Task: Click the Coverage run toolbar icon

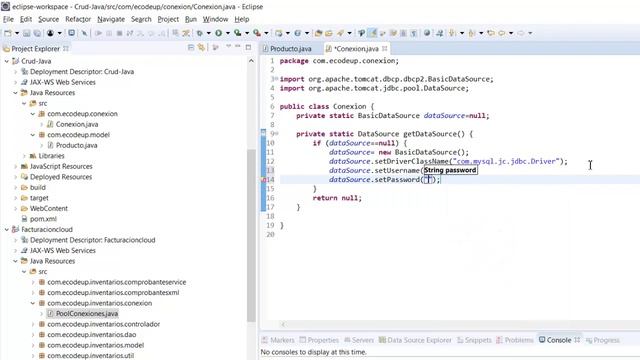Action: (x=238, y=33)
